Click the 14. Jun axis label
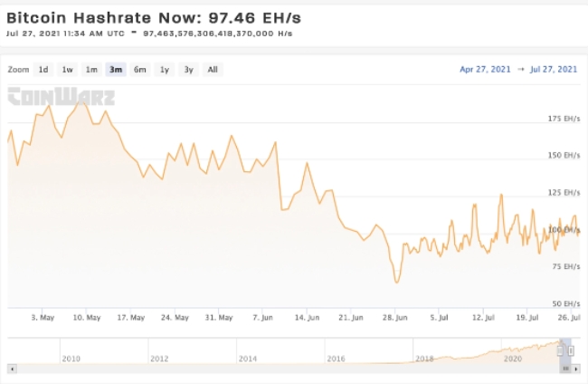The image size is (588, 384). tap(308, 318)
